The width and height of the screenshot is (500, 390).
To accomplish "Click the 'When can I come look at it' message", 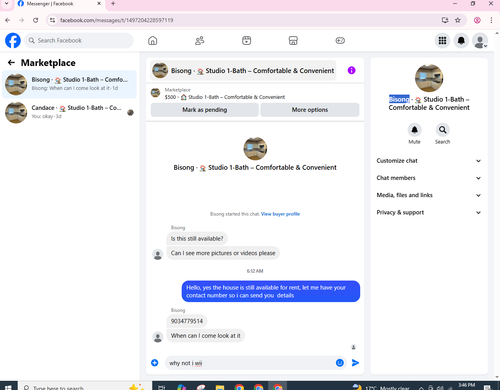I will coord(206,336).
